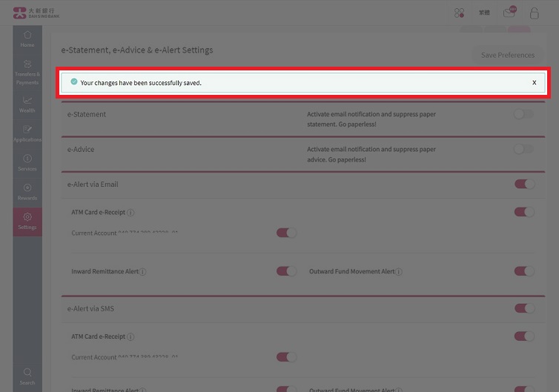Turn off e-Alert via SMS switch
The height and width of the screenshot is (392, 559).
click(524, 308)
